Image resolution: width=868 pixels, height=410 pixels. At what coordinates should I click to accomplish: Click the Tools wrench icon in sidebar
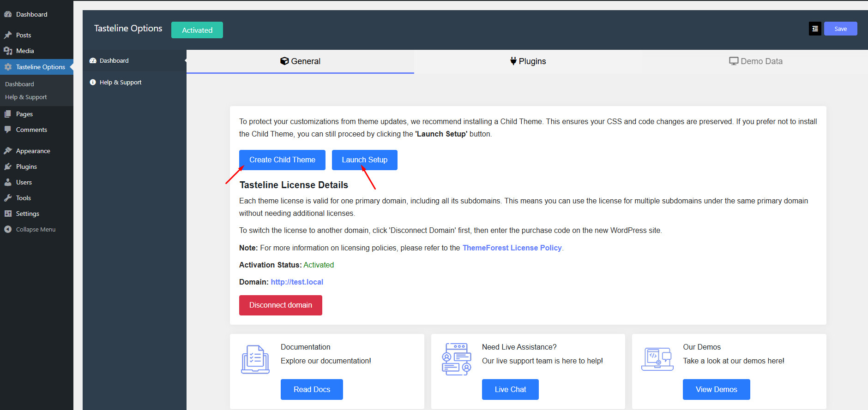8,198
